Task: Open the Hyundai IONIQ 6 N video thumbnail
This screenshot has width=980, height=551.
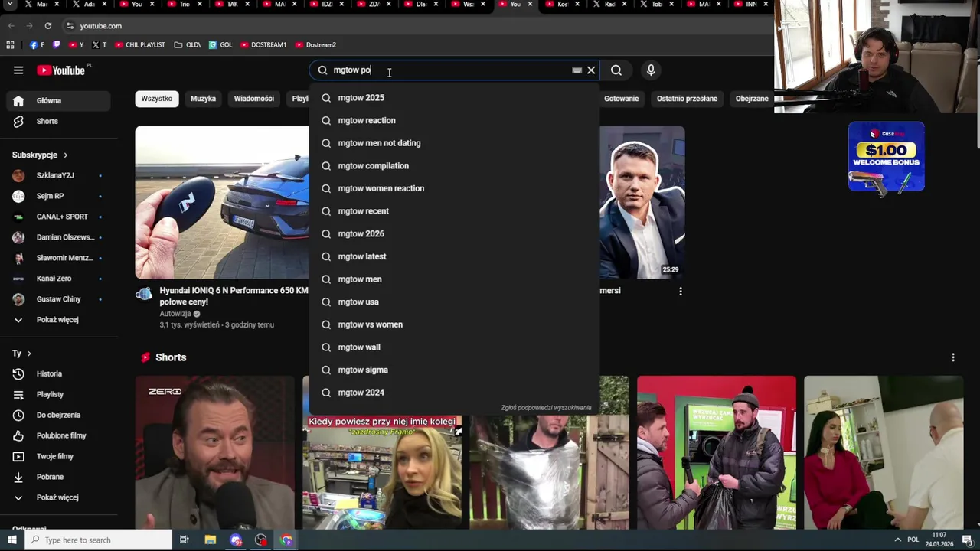Action: click(222, 203)
